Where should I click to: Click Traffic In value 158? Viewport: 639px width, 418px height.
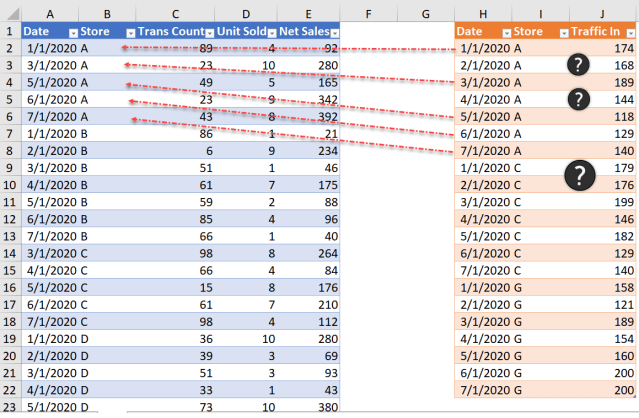(602, 288)
